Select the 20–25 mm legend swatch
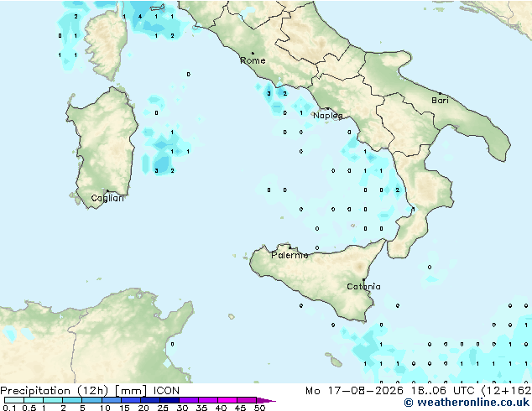 coord(149,400)
